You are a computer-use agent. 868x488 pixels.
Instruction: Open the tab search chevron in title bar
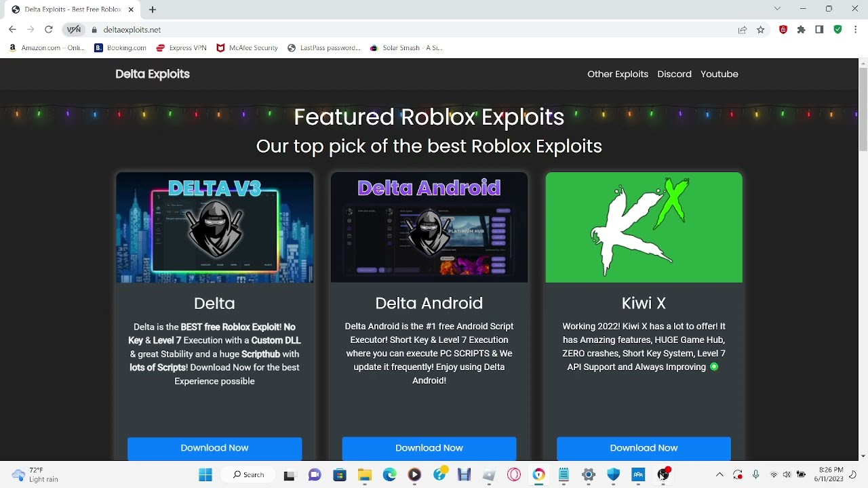777,9
